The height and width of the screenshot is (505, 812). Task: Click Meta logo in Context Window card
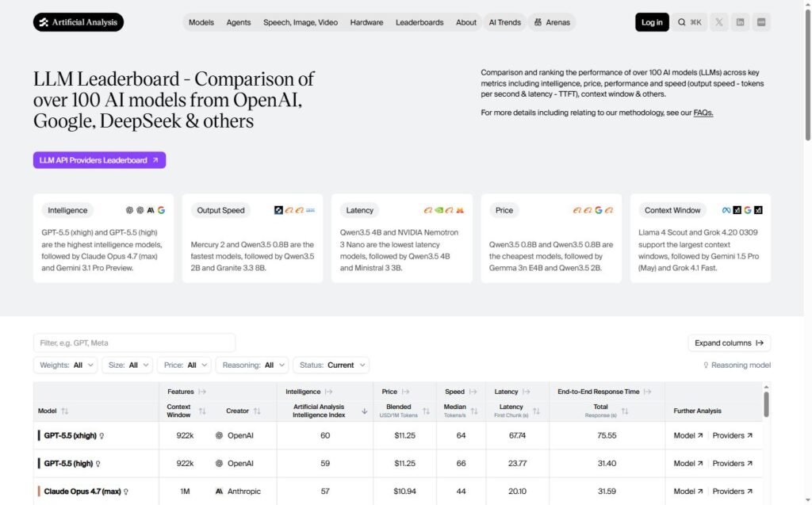point(726,210)
